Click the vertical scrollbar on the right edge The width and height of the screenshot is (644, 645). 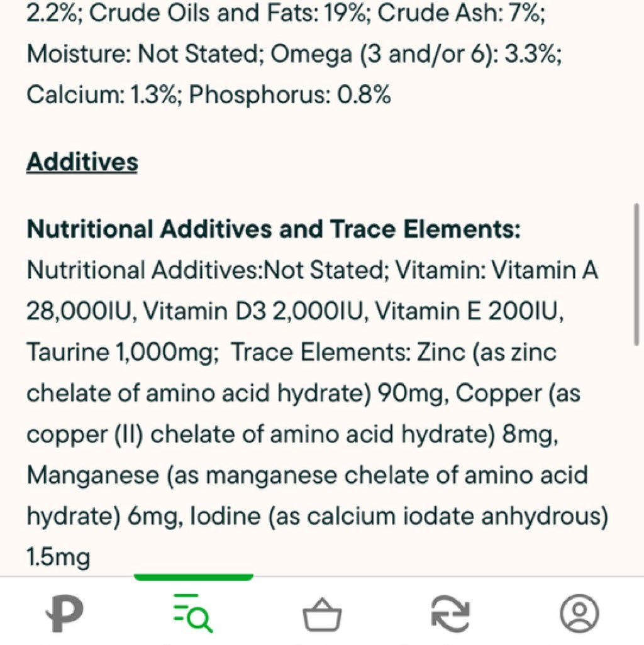click(x=636, y=274)
